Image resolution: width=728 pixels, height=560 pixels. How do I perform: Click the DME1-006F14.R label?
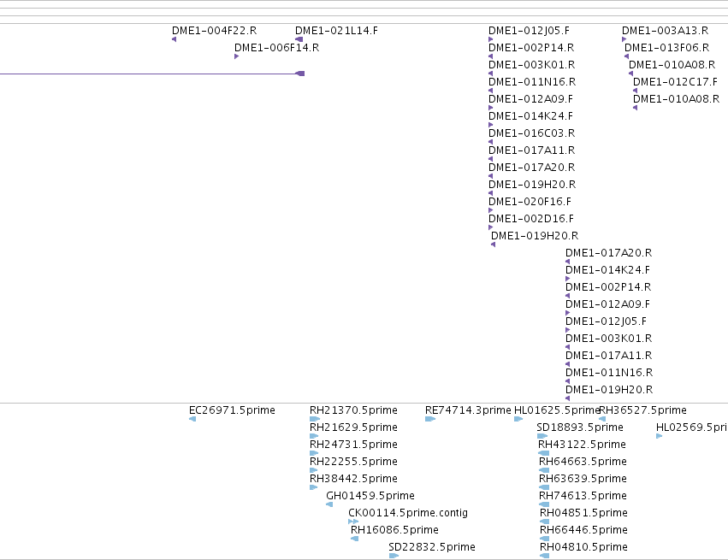276,48
